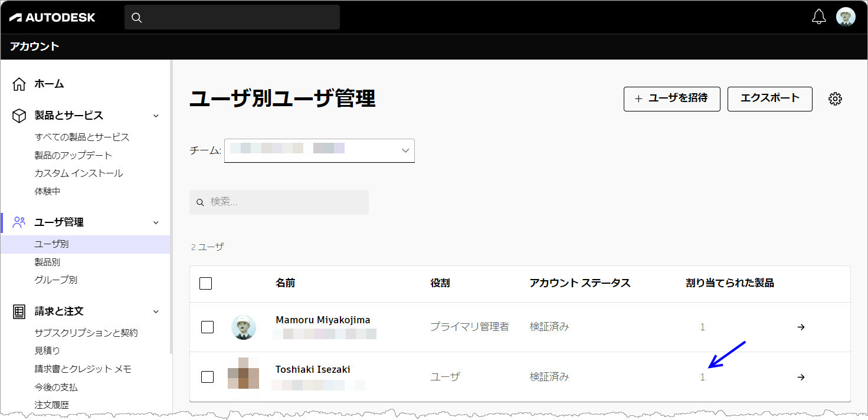Click the エクスポート button
Screen dimensions: 868x420
pyautogui.click(x=769, y=99)
